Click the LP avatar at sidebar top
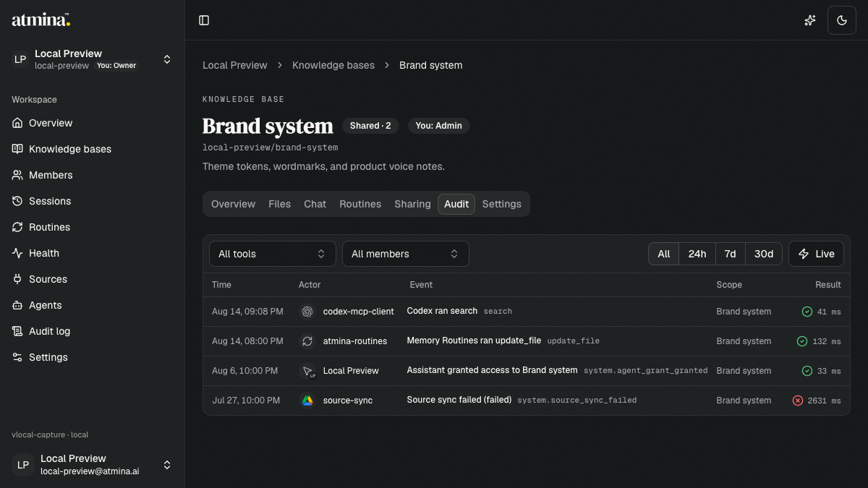The image size is (868, 488). pyautogui.click(x=20, y=59)
